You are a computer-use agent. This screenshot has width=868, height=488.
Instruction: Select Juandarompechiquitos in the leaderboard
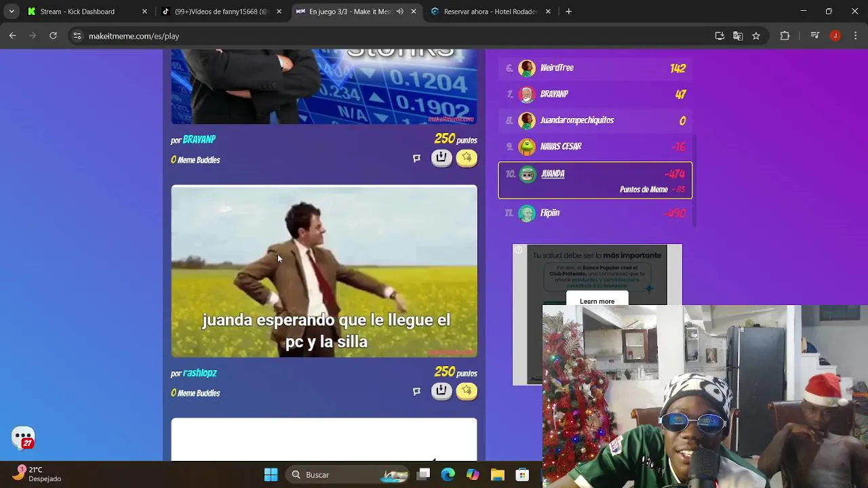pos(595,121)
